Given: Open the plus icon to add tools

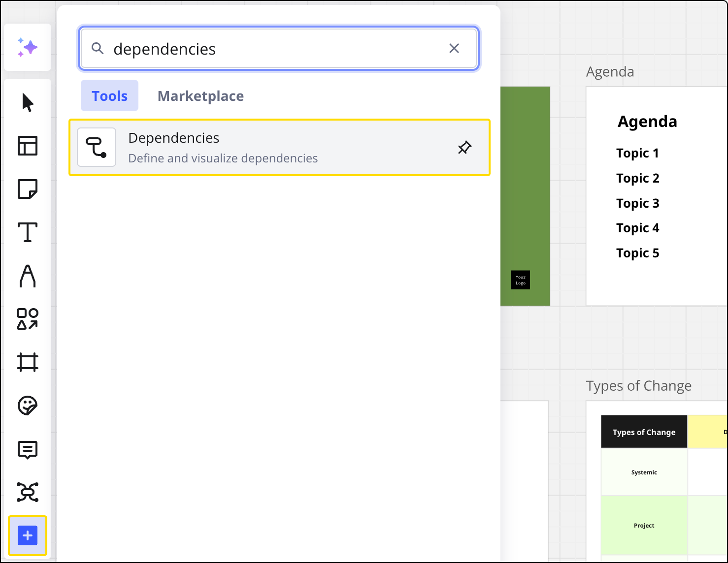Looking at the screenshot, I should 27,535.
